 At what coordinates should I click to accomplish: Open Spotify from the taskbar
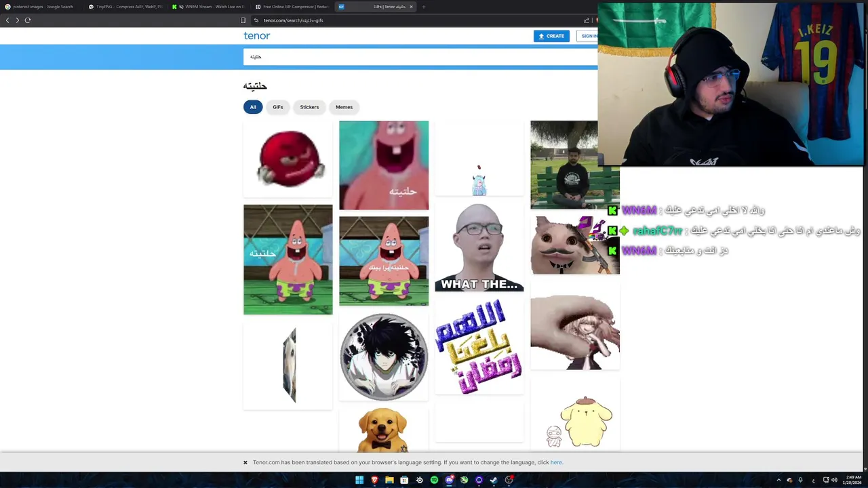(x=434, y=480)
